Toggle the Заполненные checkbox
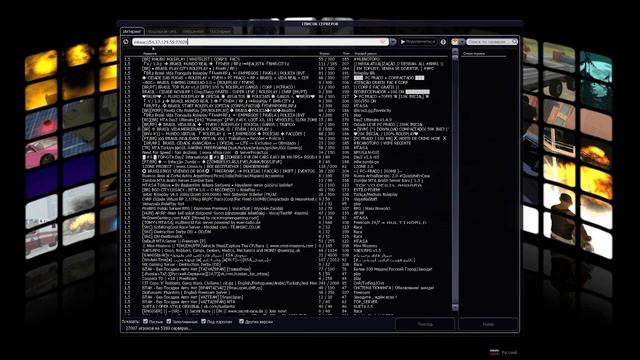The width and height of the screenshot is (640, 360). (x=169, y=322)
